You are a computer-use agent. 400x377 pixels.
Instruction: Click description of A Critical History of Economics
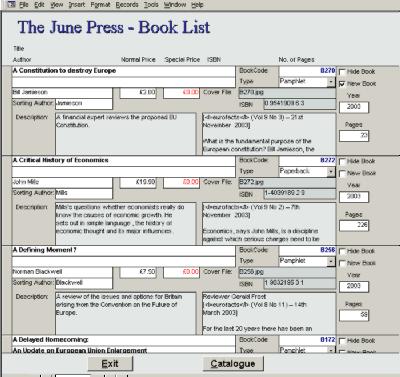click(126, 223)
